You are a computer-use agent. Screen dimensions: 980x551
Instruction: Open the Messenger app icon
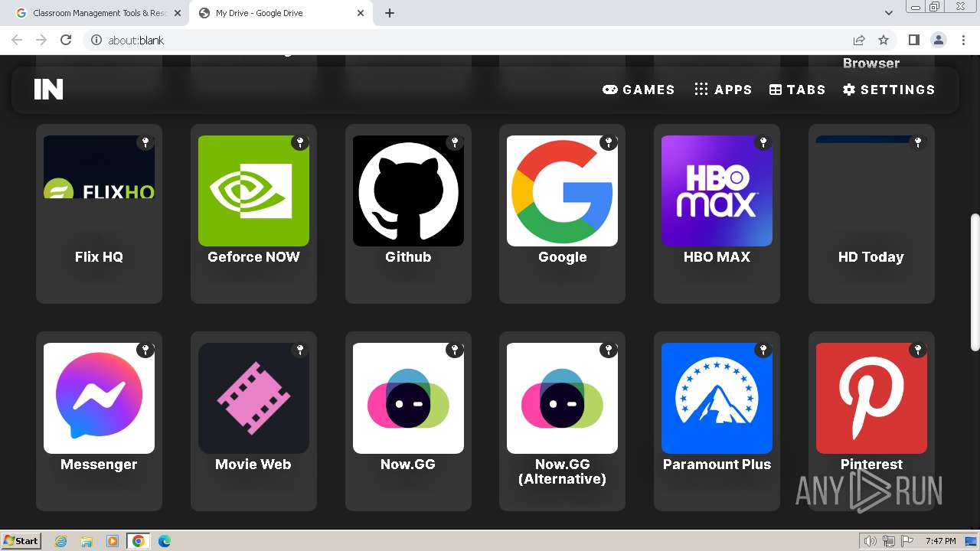(x=99, y=398)
